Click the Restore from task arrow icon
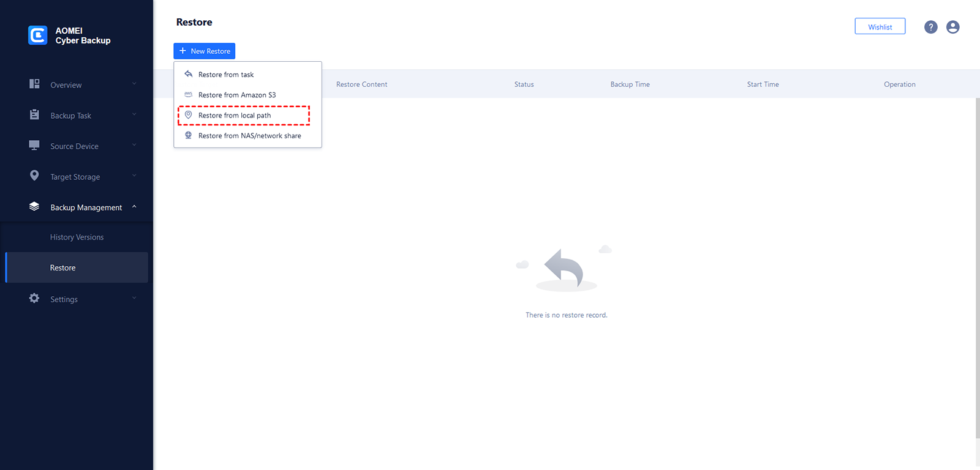980x470 pixels. coord(189,74)
